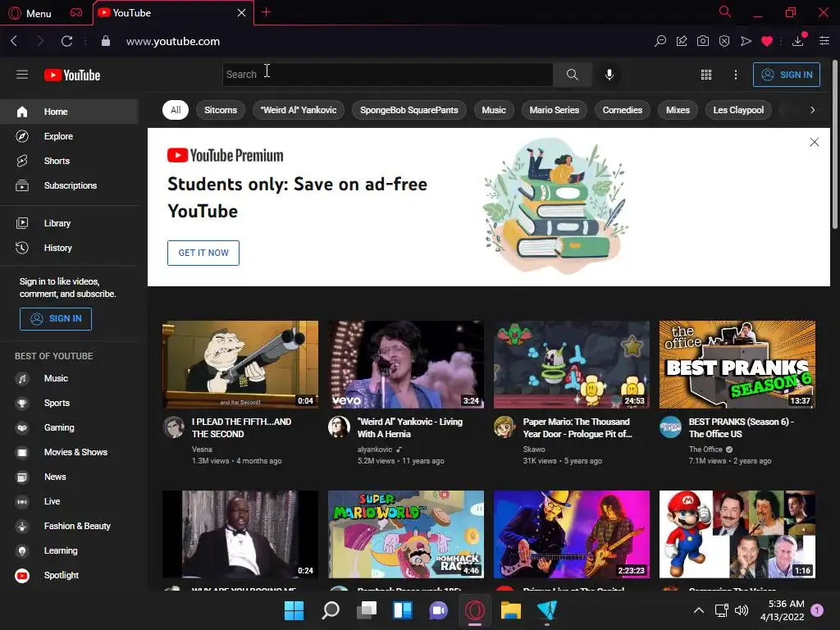Open Shorts from sidebar
The height and width of the screenshot is (630, 840).
pos(69,161)
